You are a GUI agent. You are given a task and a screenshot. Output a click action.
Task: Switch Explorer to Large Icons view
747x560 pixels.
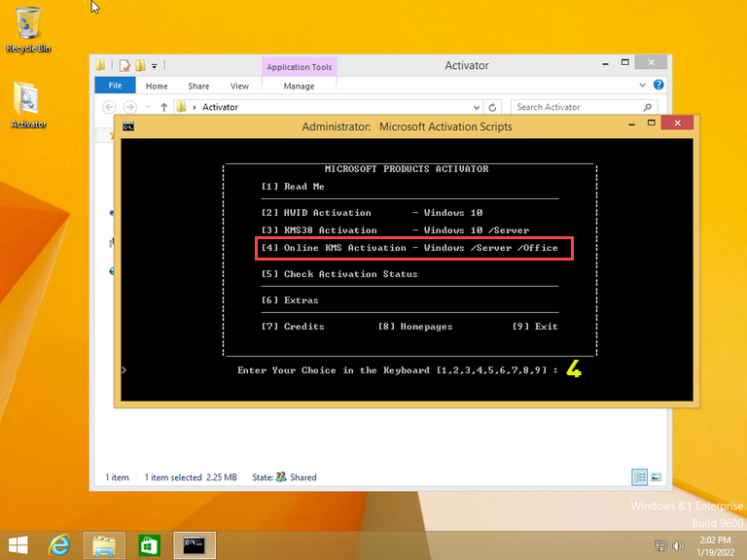[656, 477]
